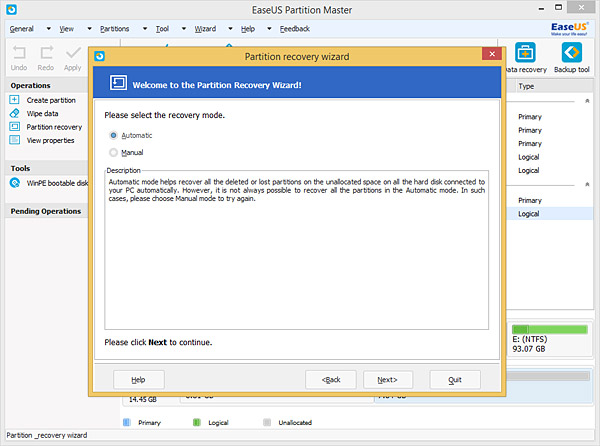600x446 pixels.
Task: Click the main window title bar app icon
Action: (11, 9)
